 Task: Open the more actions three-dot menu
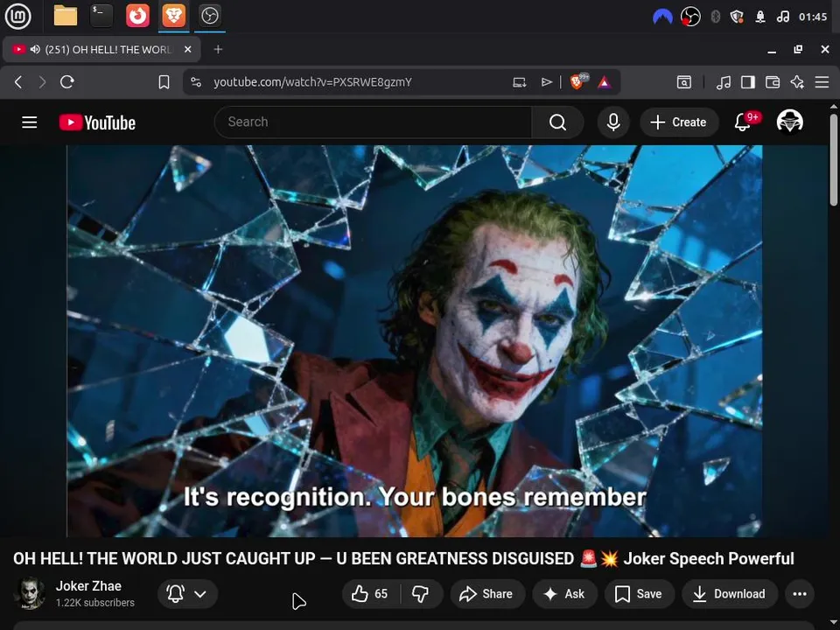click(800, 593)
